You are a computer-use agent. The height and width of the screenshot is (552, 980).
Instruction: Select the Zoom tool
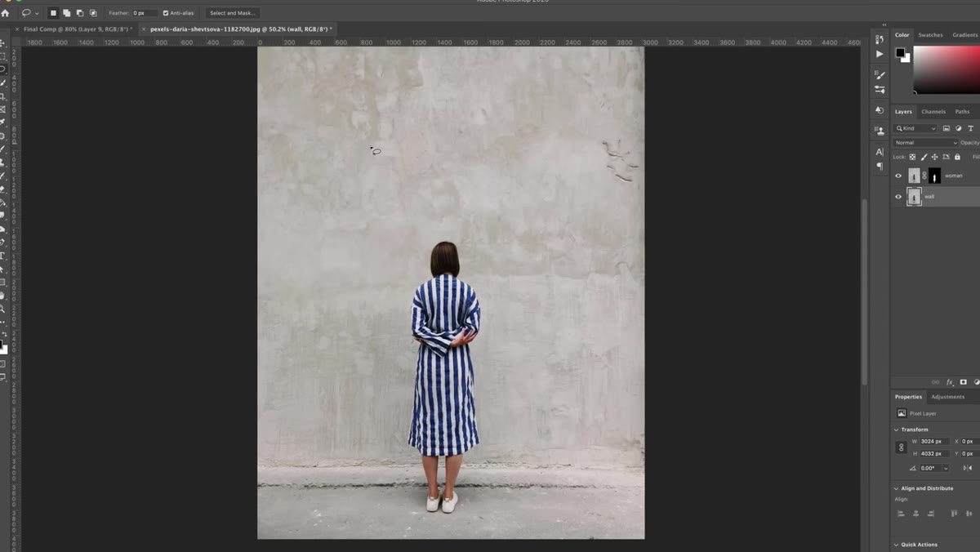3,309
